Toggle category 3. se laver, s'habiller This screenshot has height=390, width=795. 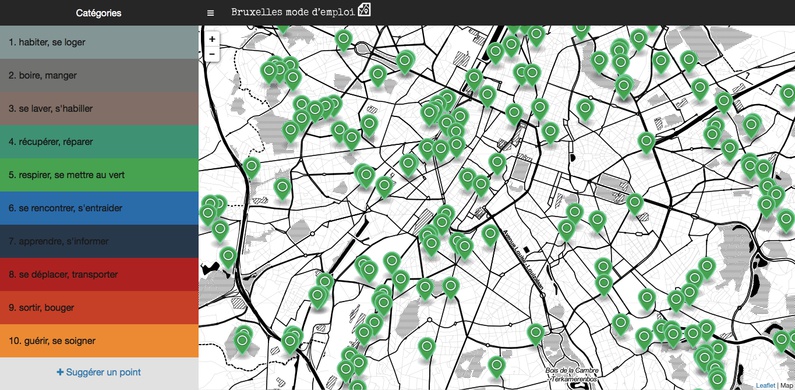pyautogui.click(x=99, y=109)
